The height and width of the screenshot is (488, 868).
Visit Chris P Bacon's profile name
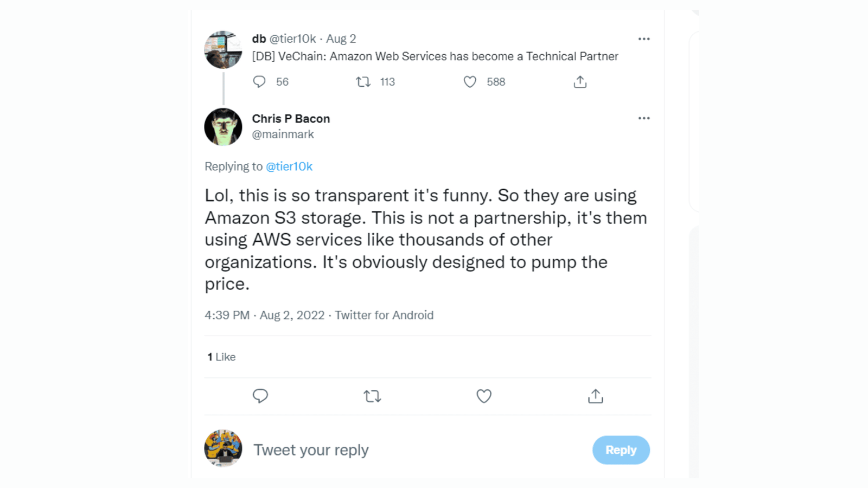291,118
